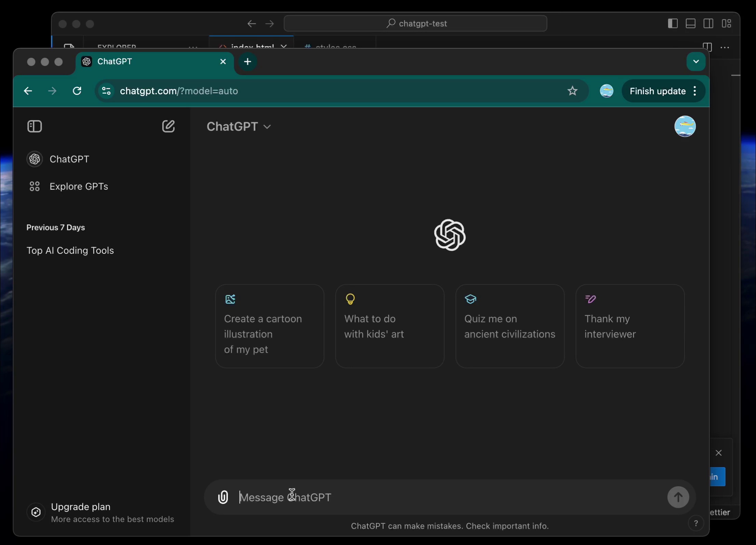The width and height of the screenshot is (756, 545).
Task: Open more actions ellipsis in VS Code editor
Action: point(725,47)
